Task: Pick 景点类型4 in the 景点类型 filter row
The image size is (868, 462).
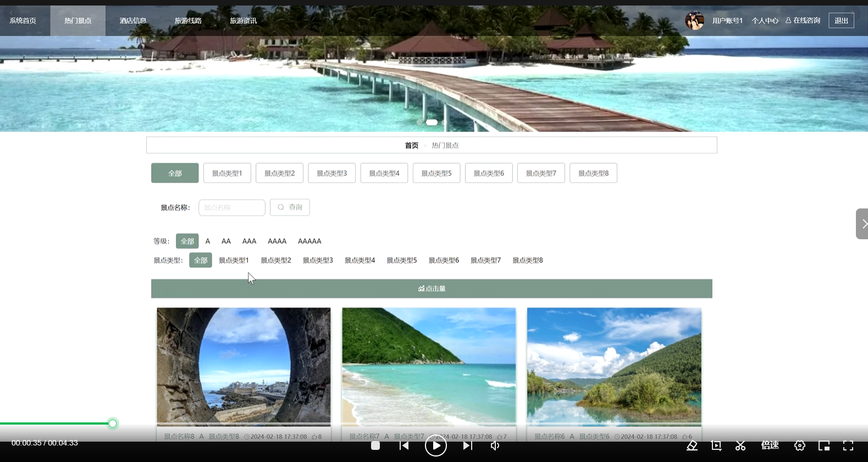Action: tap(360, 260)
